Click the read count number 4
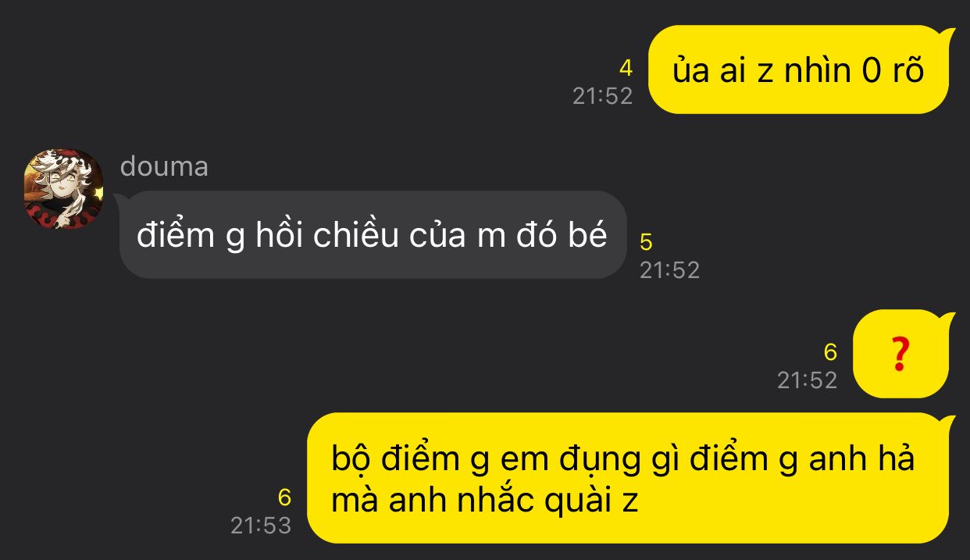970x560 pixels. coord(626,69)
